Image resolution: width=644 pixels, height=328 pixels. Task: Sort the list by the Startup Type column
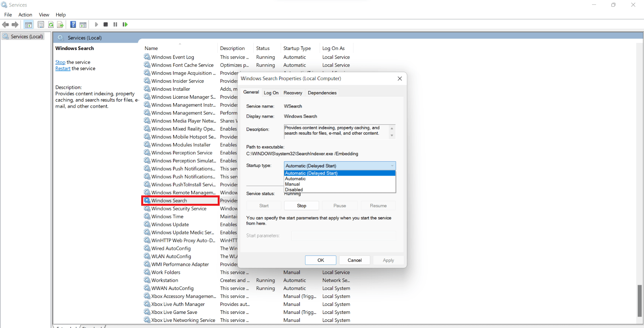point(299,48)
